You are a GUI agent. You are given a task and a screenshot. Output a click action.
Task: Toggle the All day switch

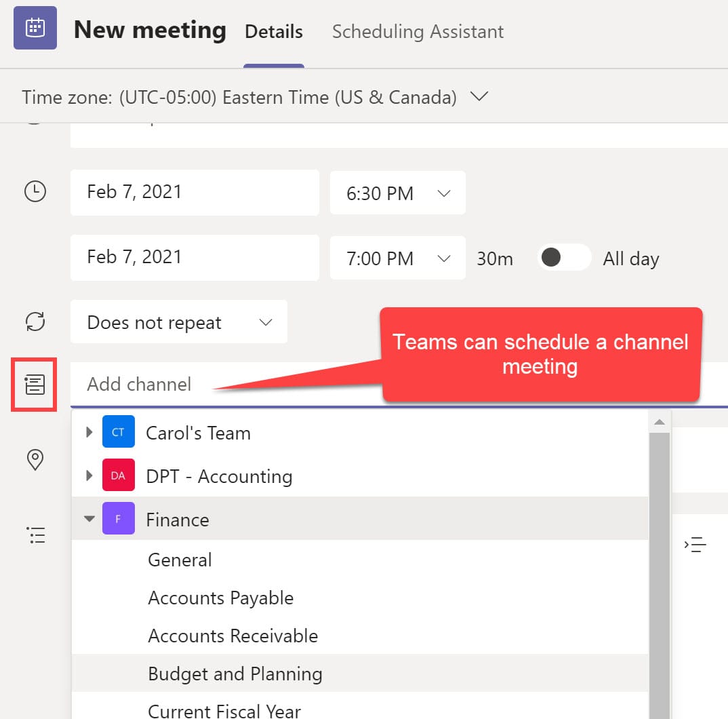click(564, 258)
